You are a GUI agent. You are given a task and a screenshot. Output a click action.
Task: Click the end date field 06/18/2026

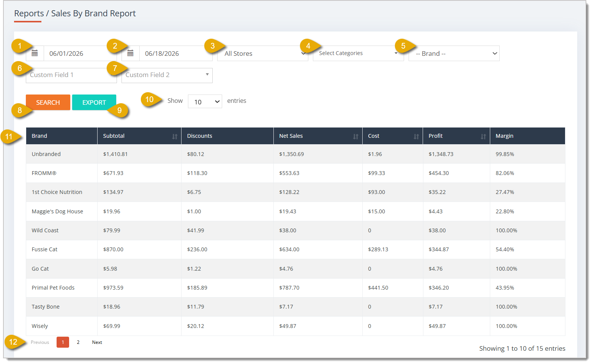(x=176, y=54)
